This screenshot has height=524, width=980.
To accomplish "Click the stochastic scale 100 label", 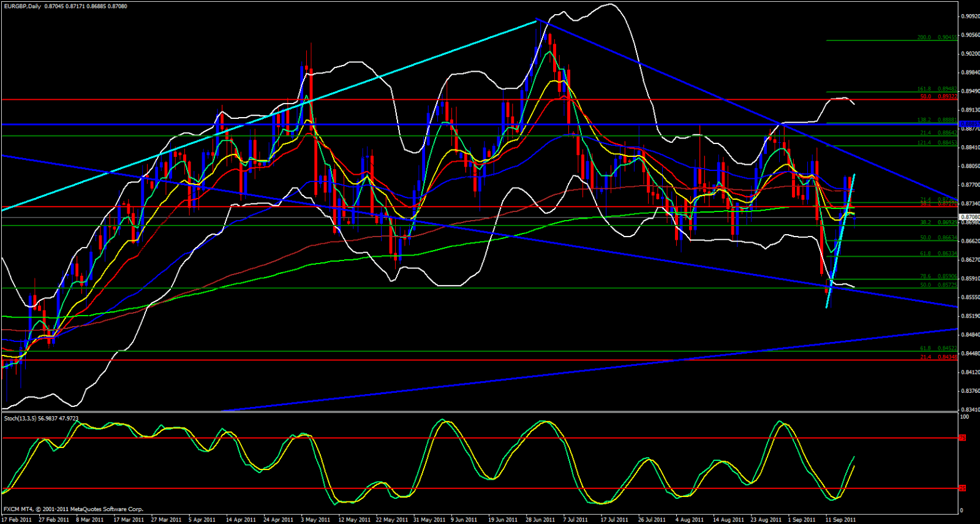I will [965, 417].
